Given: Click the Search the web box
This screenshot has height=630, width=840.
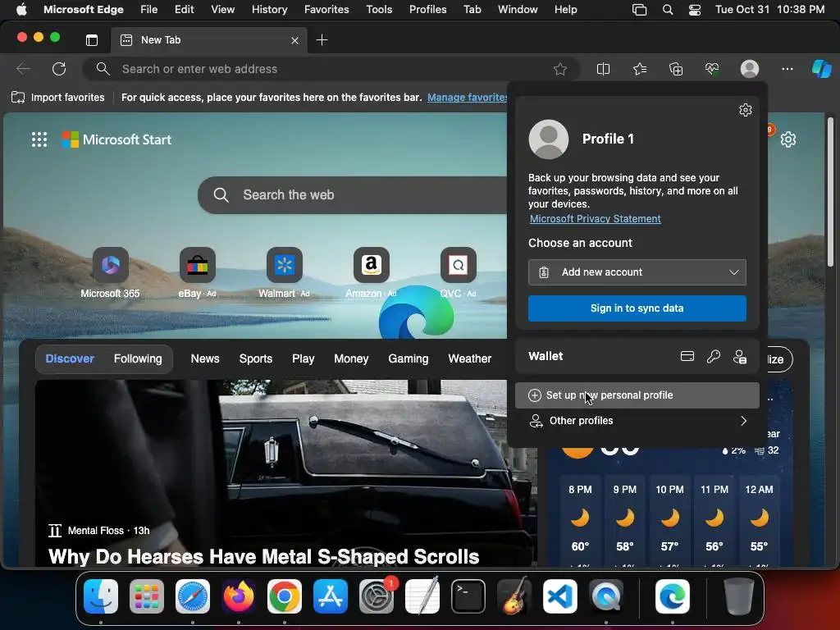Looking at the screenshot, I should pos(354,195).
